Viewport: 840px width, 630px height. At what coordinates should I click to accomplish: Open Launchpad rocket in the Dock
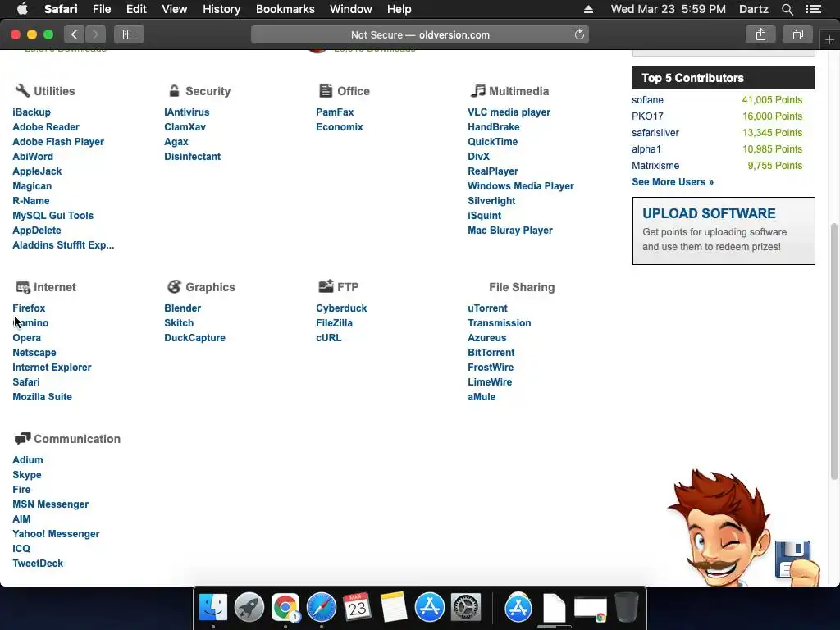pos(249,608)
